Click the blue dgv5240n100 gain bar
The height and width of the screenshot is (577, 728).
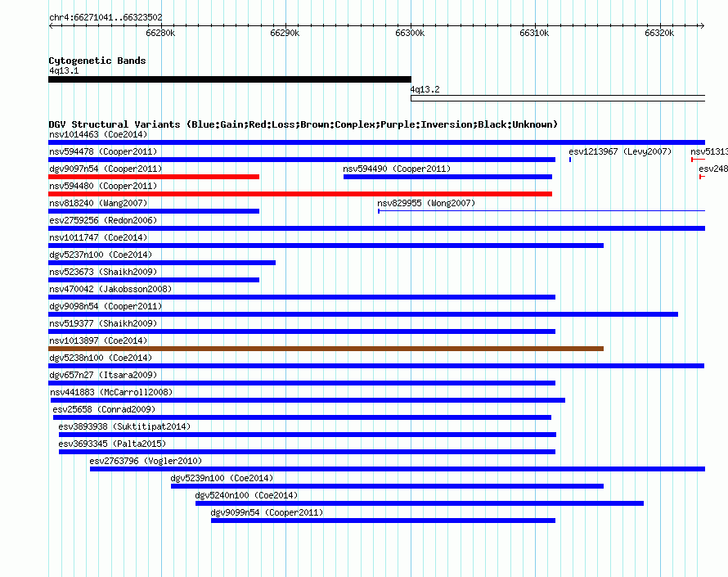pos(420,503)
